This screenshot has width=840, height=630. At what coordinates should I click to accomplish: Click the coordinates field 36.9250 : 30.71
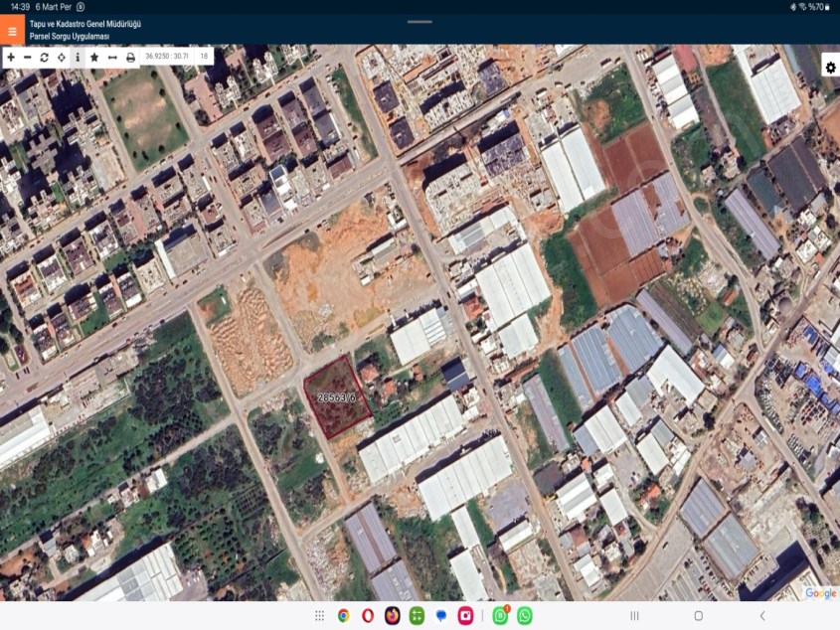166,58
